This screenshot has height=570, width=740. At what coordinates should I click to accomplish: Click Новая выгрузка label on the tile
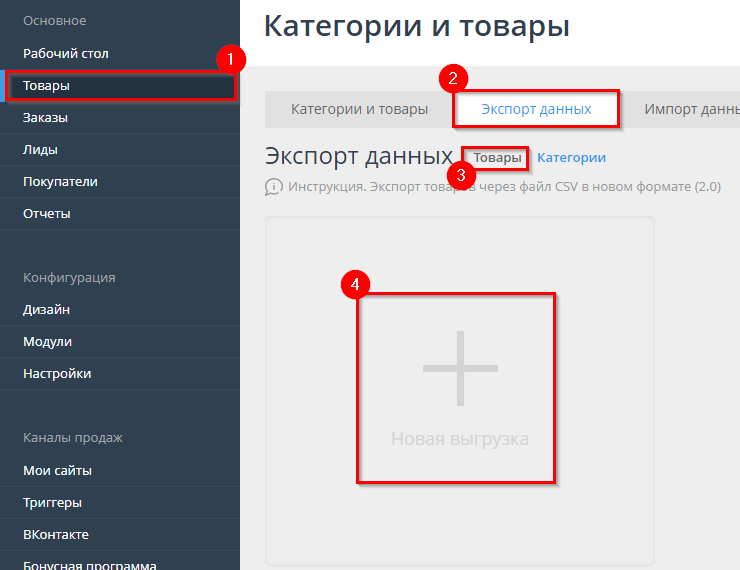tap(459, 439)
